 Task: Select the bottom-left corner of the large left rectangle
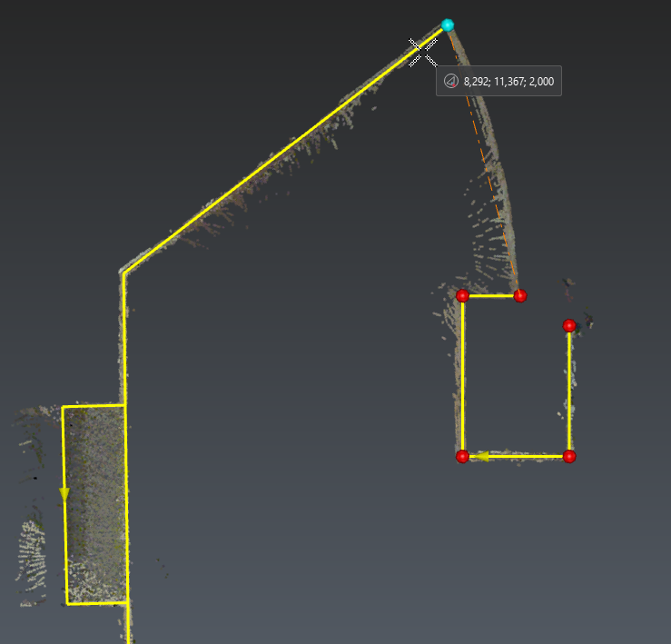67,604
